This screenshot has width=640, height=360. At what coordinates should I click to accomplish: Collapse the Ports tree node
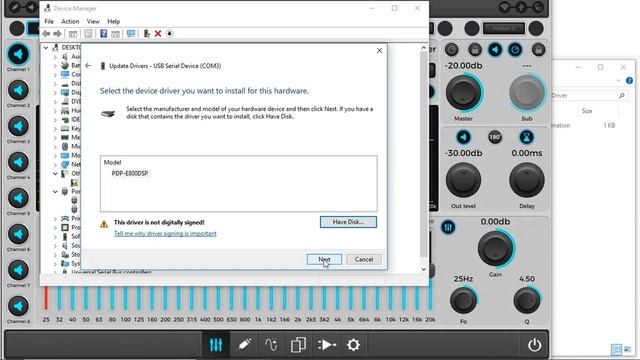[55, 191]
